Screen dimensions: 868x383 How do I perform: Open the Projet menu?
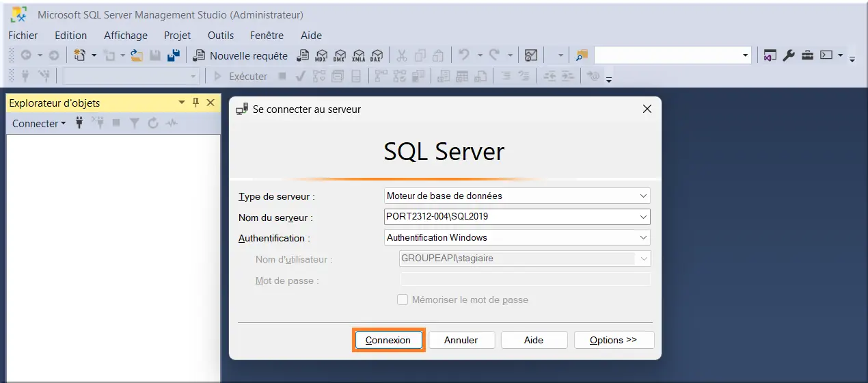(178, 36)
